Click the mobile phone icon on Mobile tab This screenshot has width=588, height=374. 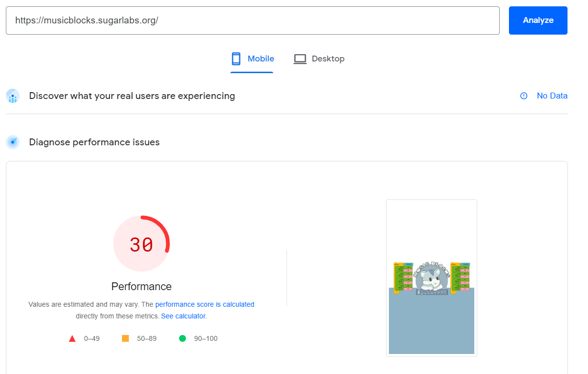click(236, 58)
